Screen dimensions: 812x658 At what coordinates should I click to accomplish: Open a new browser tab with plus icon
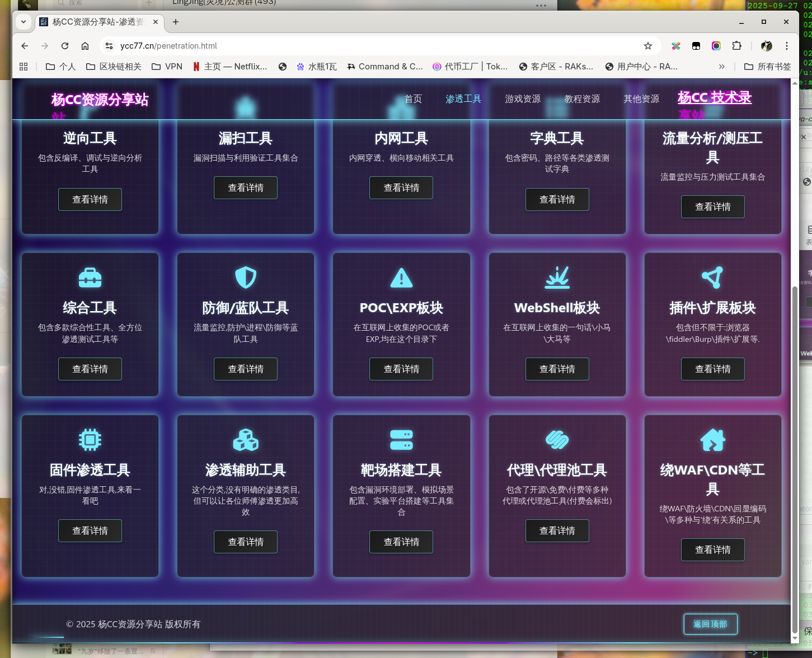(176, 22)
